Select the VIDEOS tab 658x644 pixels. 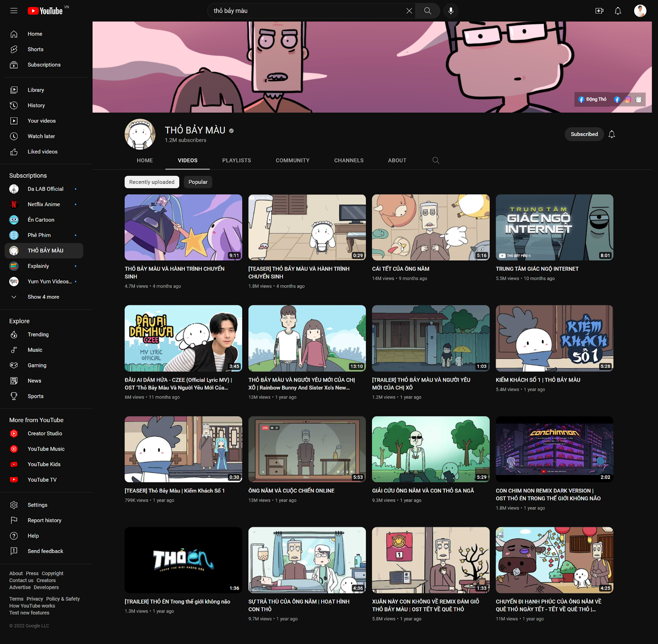pyautogui.click(x=188, y=160)
